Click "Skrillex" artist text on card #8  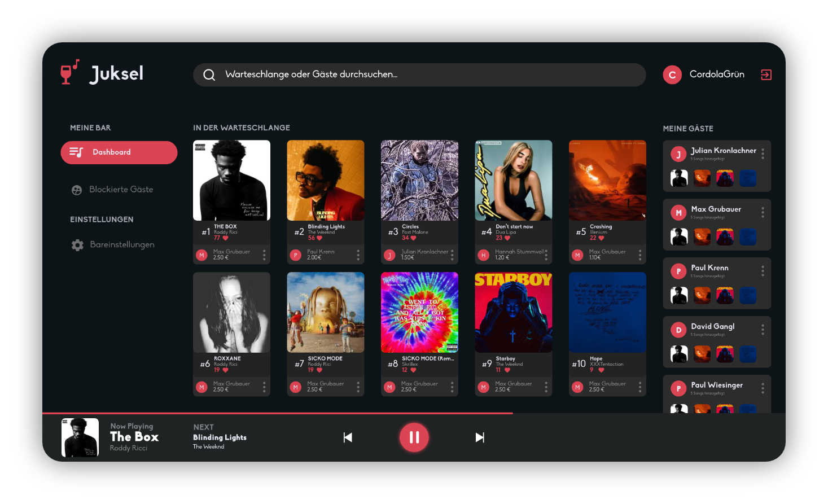(410, 365)
